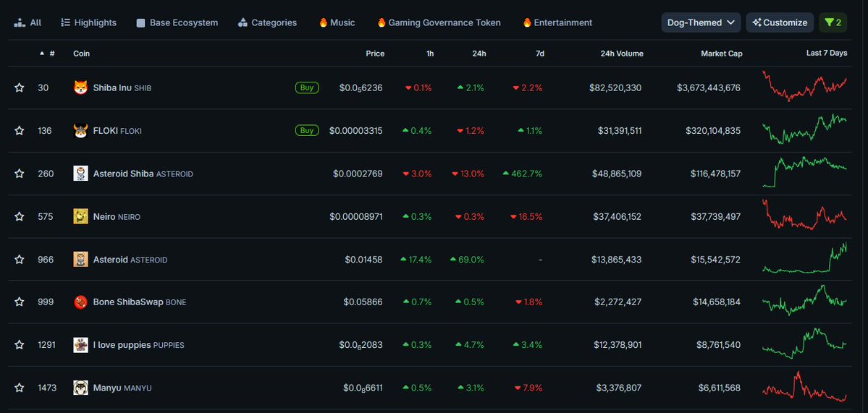The width and height of the screenshot is (868, 413).
Task: Sort by 7d change column
Action: coord(540,54)
